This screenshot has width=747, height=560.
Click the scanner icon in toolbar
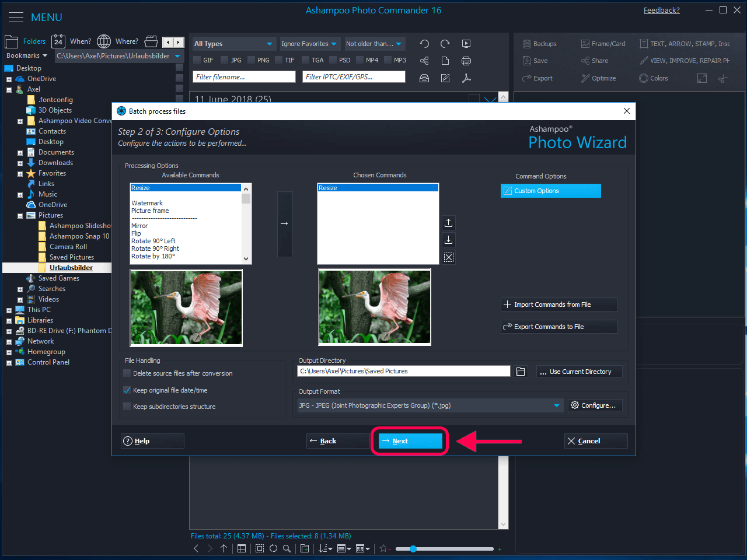[x=424, y=78]
